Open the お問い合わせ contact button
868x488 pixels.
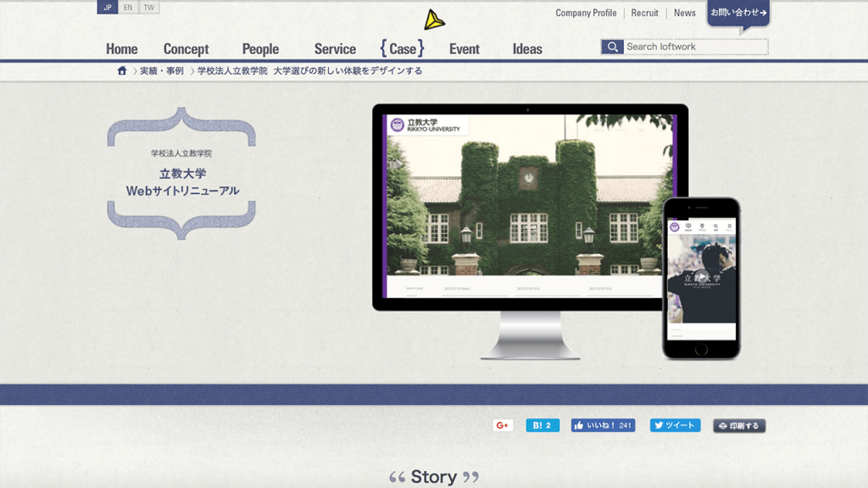coord(738,13)
